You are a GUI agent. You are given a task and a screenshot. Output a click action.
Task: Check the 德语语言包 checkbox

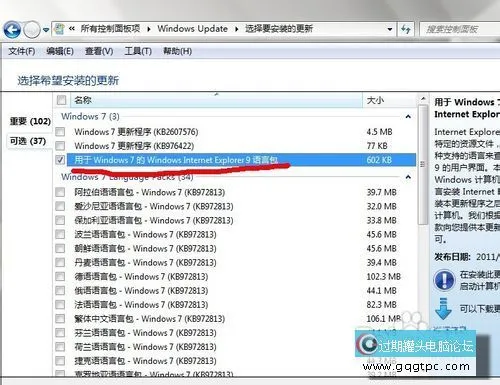point(60,276)
